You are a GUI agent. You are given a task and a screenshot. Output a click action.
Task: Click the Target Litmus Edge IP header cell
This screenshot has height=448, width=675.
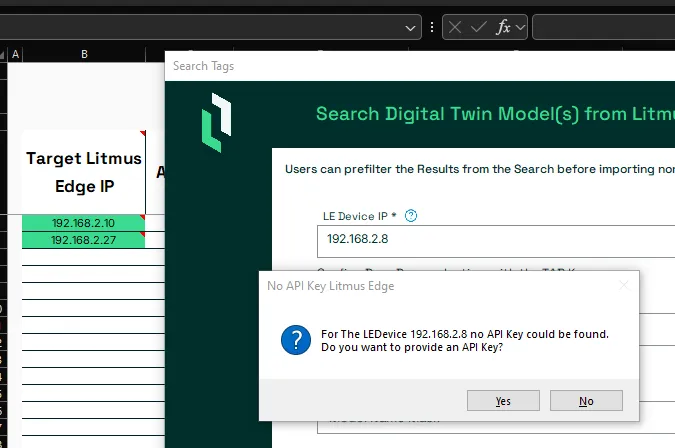(x=84, y=172)
